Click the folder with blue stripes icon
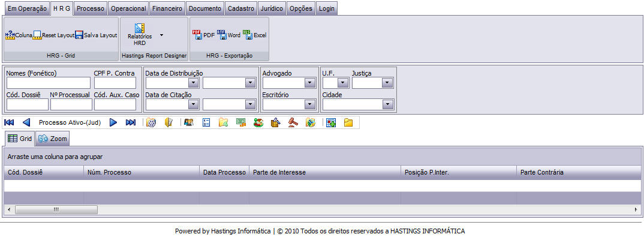Screen dimensions: 644x237 click(310, 122)
